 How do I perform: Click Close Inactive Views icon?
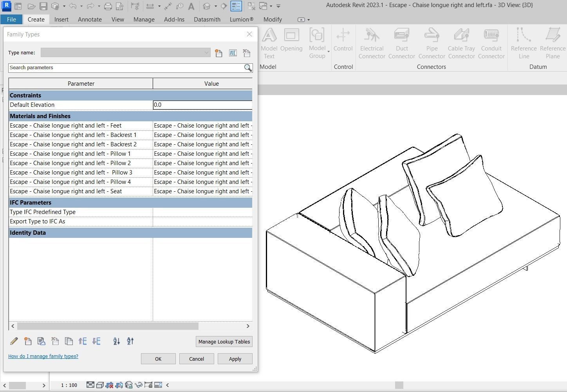click(x=251, y=6)
